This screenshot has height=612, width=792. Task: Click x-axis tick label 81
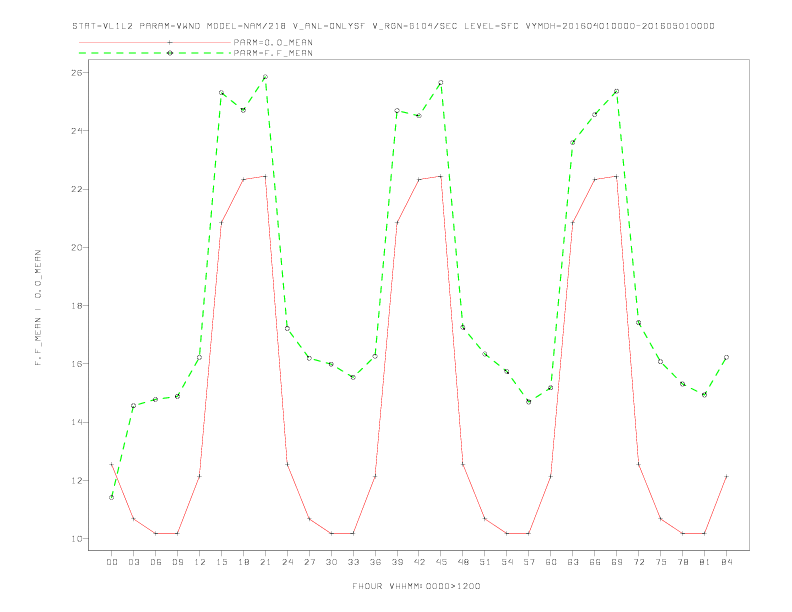[x=705, y=562]
